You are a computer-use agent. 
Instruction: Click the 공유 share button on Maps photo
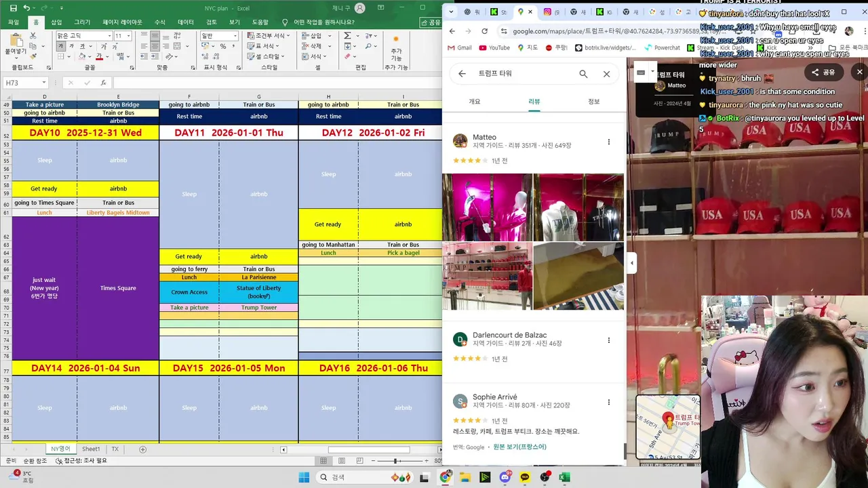pos(825,72)
